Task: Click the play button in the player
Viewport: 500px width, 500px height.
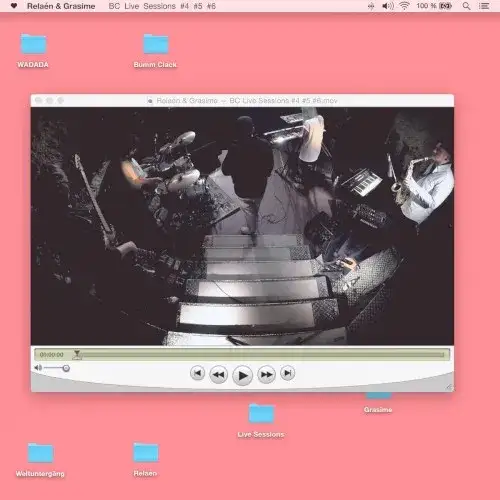Action: click(242, 375)
